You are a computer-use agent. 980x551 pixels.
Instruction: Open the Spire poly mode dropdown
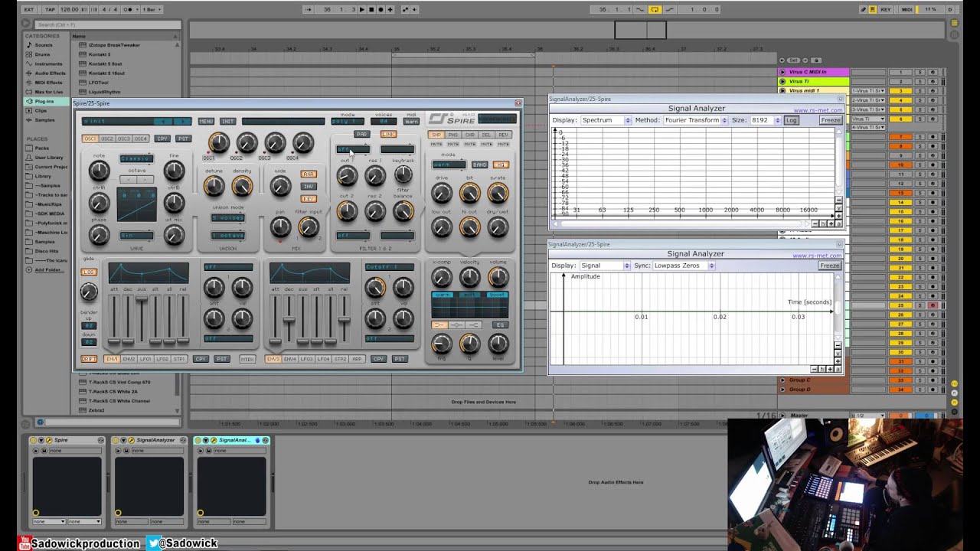click(347, 121)
